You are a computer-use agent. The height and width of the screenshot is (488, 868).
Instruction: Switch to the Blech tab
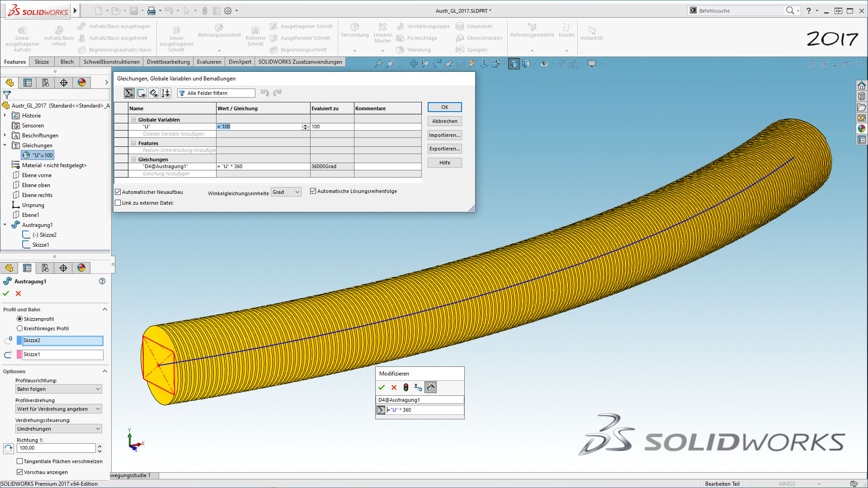pos(67,62)
